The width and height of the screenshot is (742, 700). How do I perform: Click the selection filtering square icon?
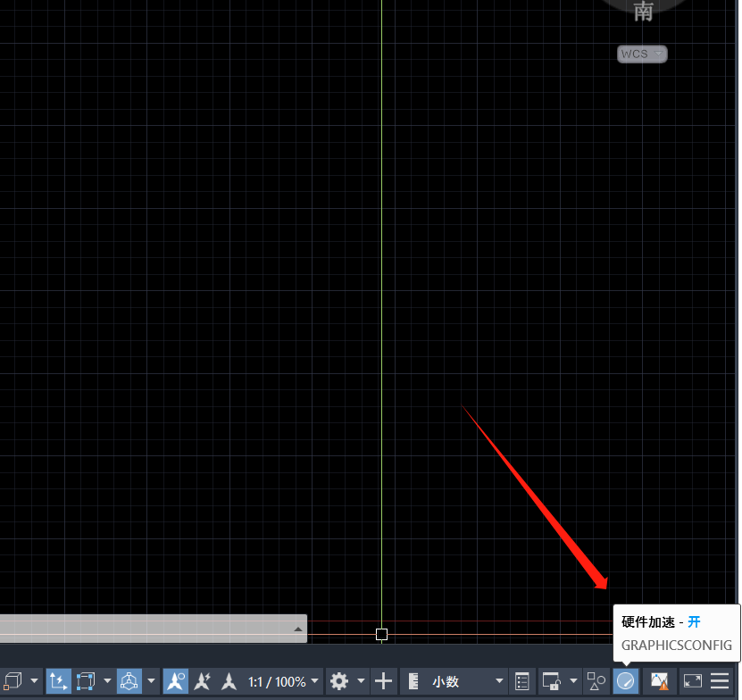pos(86,681)
